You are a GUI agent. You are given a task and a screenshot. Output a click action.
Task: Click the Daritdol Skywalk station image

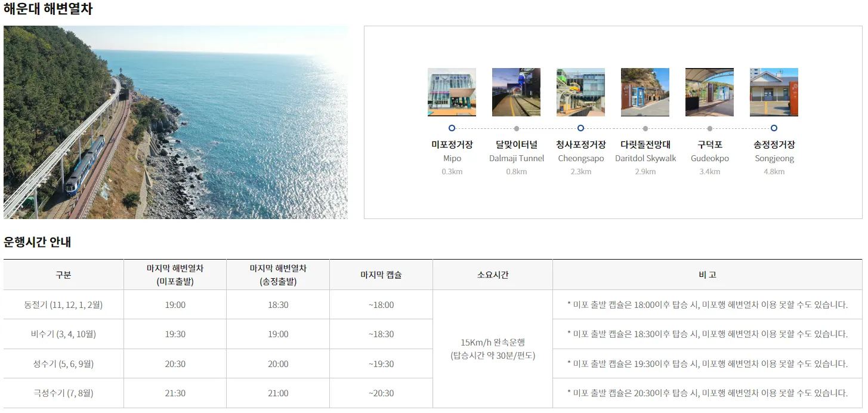[645, 91]
